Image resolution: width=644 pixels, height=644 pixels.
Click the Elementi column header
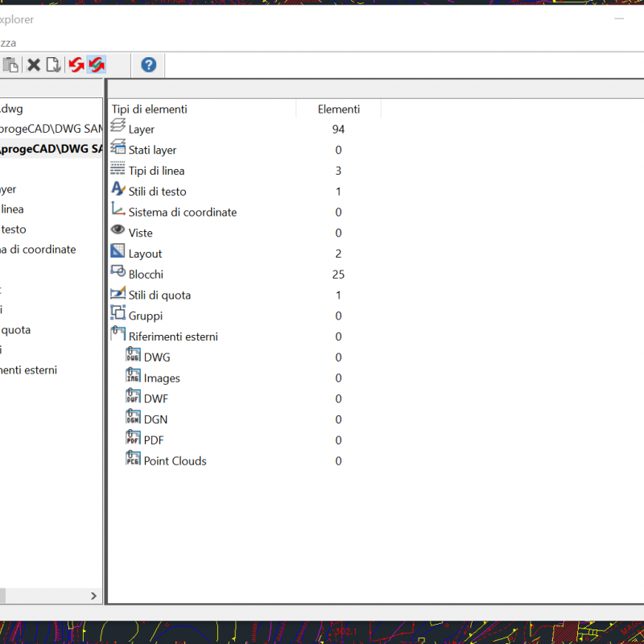pos(338,109)
